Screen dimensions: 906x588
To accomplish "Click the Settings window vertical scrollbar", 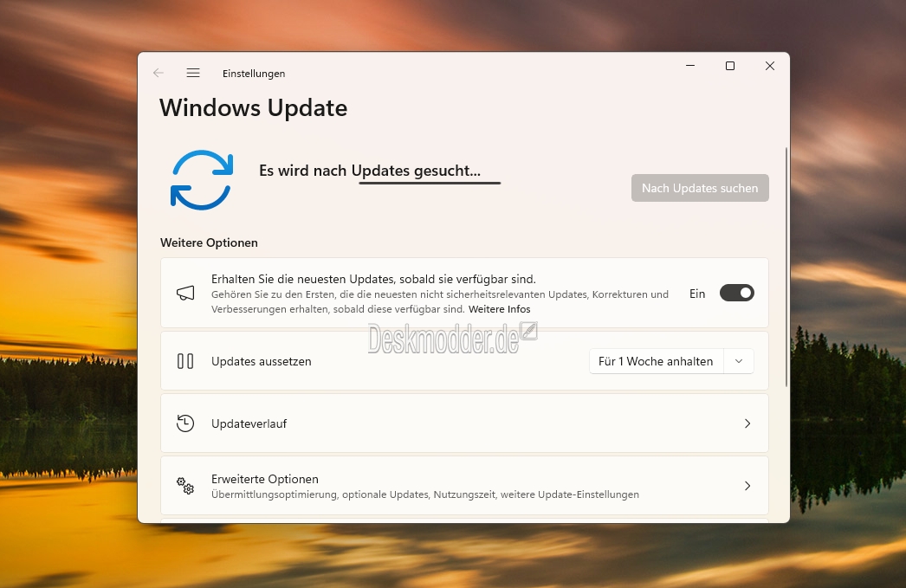I will (786, 267).
